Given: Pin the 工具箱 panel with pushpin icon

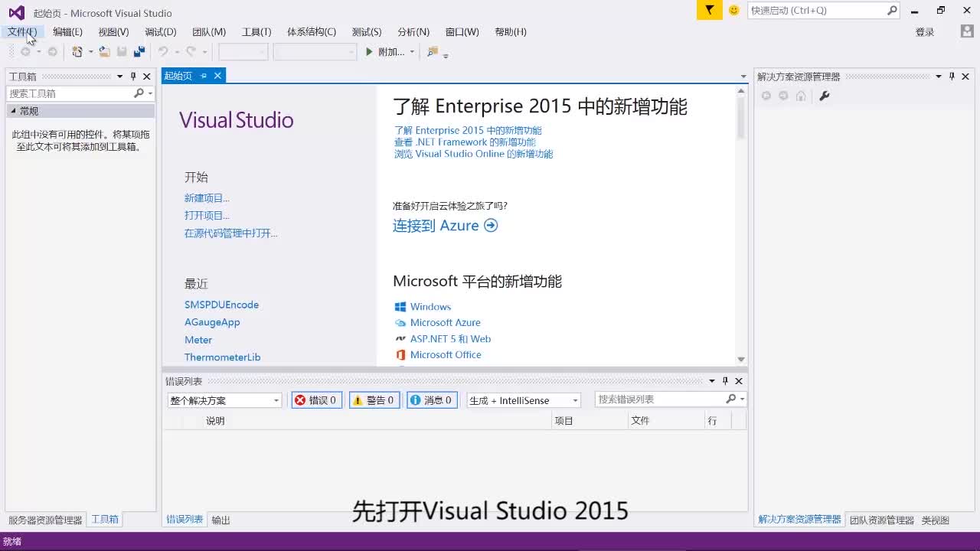Looking at the screenshot, I should [x=133, y=77].
